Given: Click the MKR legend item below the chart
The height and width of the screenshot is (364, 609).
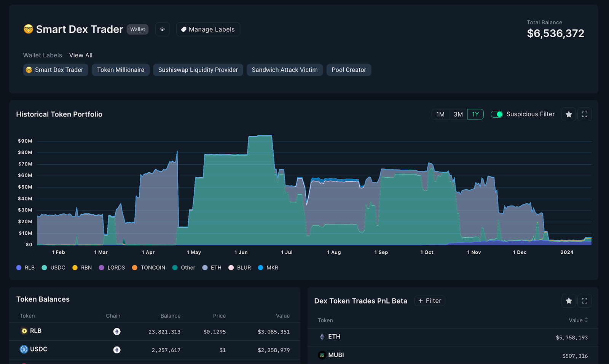Looking at the screenshot, I should pos(268,267).
